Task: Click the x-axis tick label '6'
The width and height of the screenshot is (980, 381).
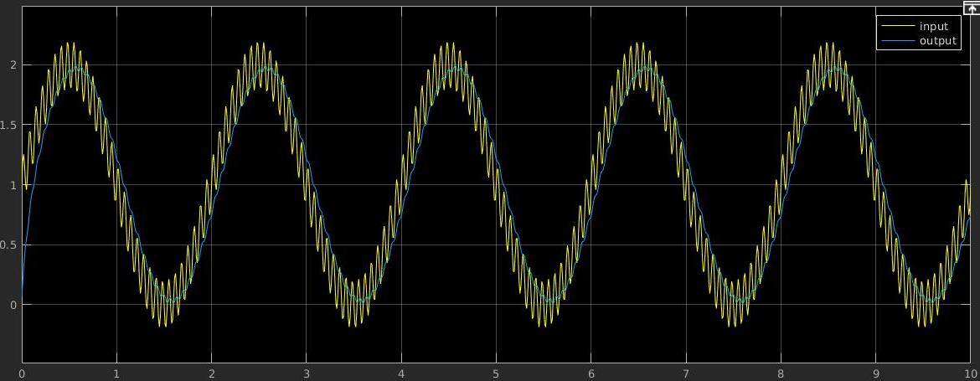Action: point(591,374)
